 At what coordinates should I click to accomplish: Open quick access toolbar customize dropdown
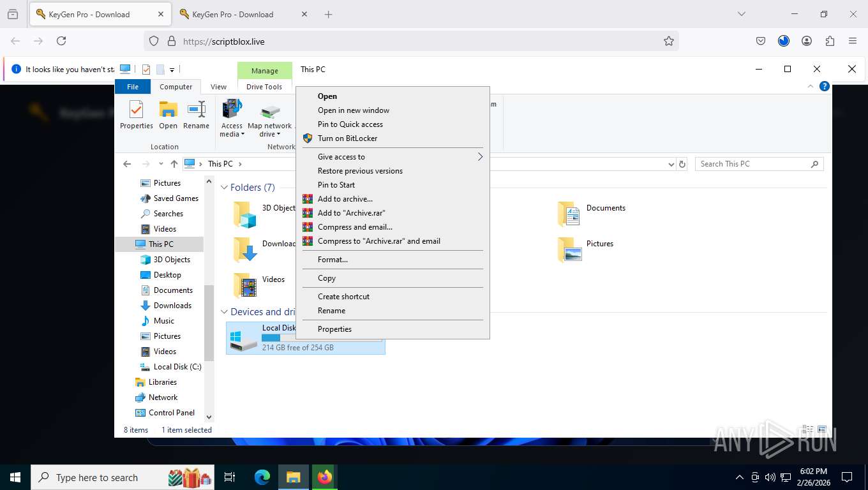(x=172, y=70)
